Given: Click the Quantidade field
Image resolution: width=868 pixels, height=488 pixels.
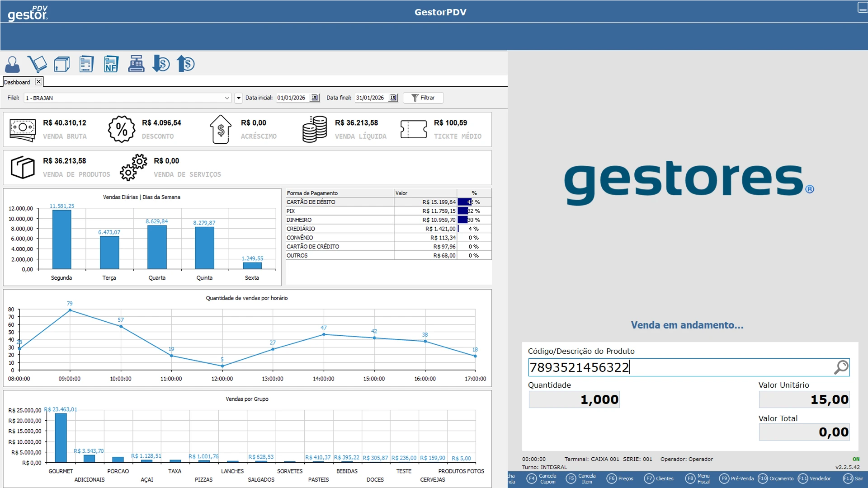Looking at the screenshot, I should [x=574, y=399].
